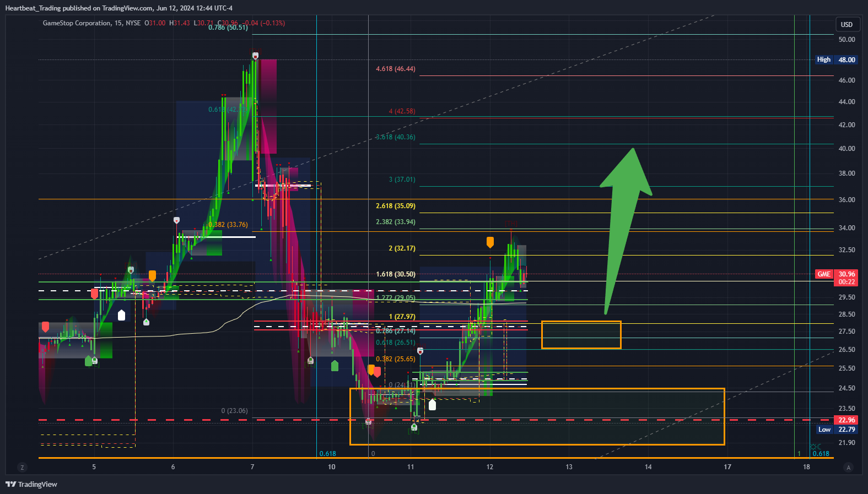The width and height of the screenshot is (868, 494).
Task: Click the date label 7 on the time axis
Action: (x=252, y=467)
